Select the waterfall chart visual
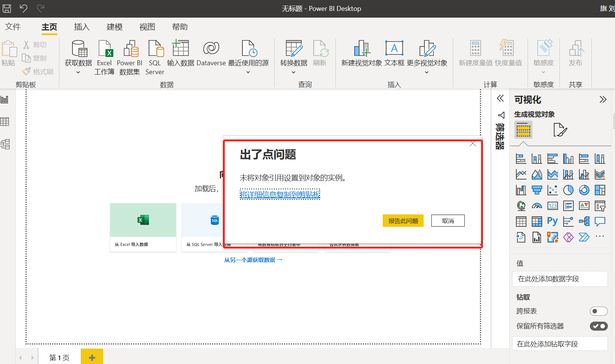Viewport: 615px width, 364px height. [x=521, y=190]
